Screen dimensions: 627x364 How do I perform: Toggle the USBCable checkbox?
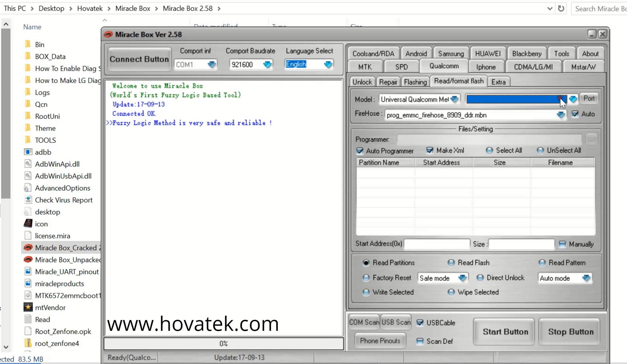420,323
